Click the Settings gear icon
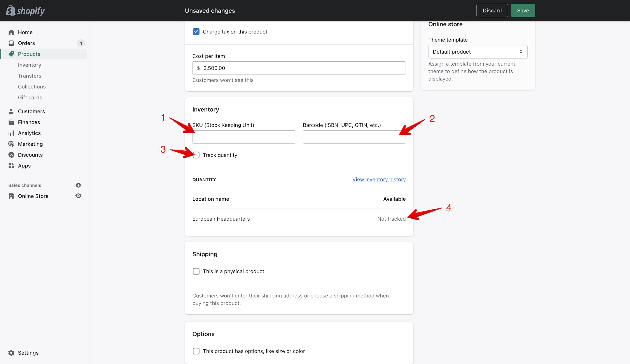This screenshot has height=364, width=630. point(11,352)
